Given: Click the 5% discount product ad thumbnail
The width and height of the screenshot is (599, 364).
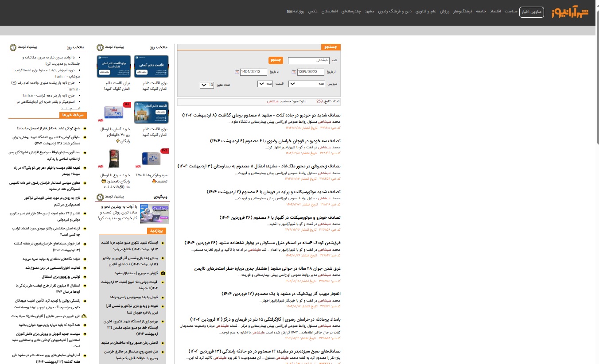Looking at the screenshot, I should click(x=114, y=112).
